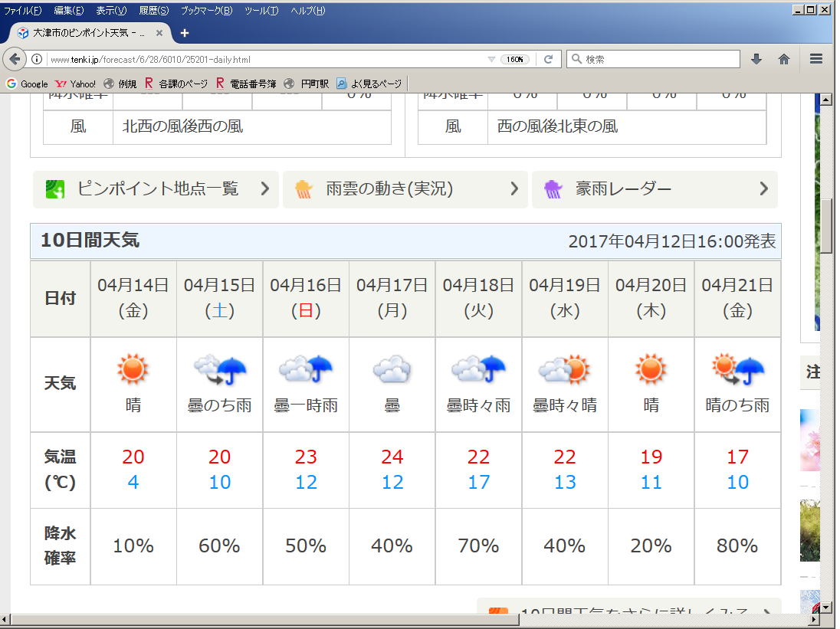The height and width of the screenshot is (629, 840).
Task: Close the 大津市のピンポイント天気 tab
Action: tap(159, 33)
